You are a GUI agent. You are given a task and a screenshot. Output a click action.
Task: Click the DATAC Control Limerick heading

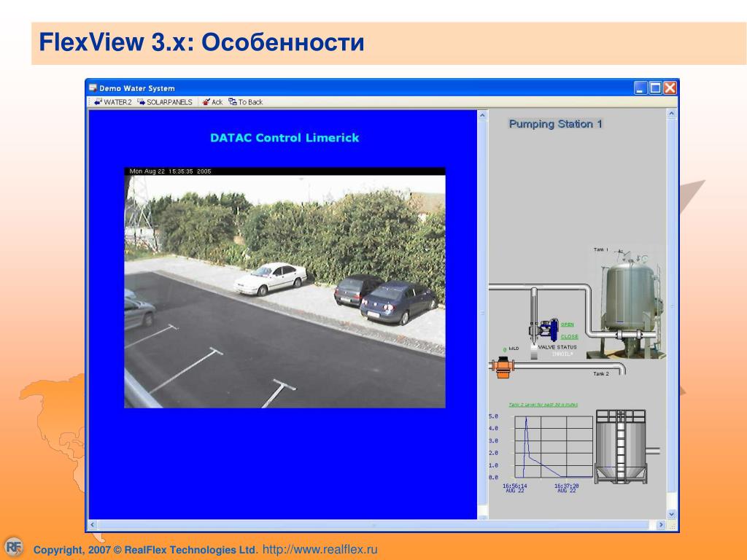[x=285, y=138]
